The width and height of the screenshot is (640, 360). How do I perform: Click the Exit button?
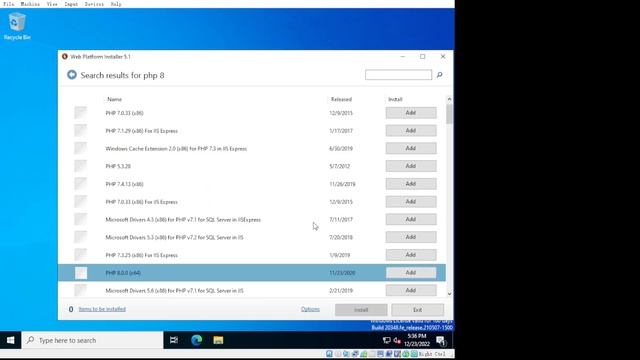(418, 310)
